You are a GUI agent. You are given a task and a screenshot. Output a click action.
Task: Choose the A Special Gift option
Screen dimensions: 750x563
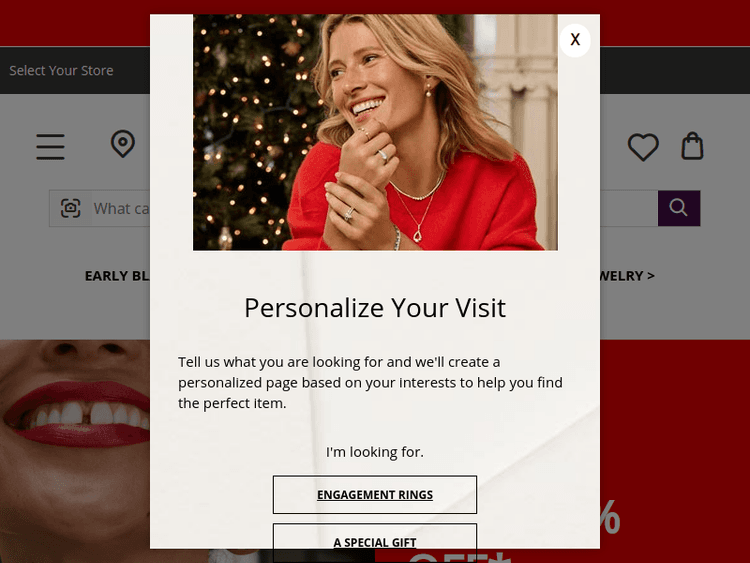[375, 542]
